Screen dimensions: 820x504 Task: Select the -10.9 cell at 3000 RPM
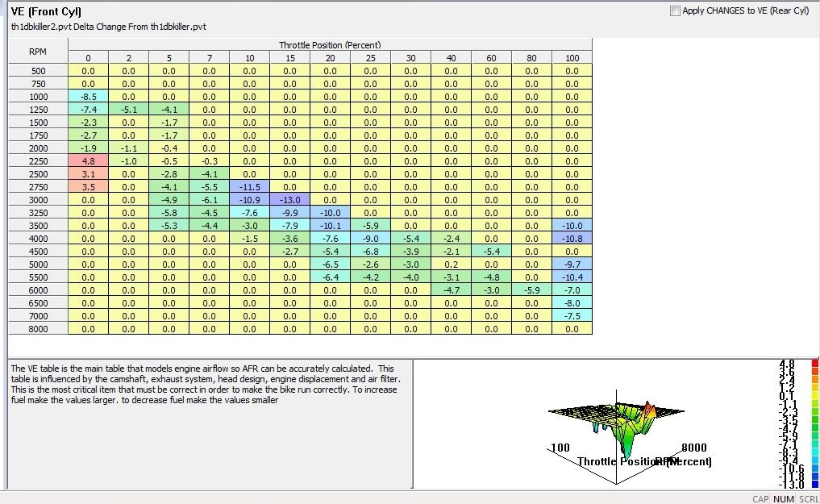pyautogui.click(x=250, y=200)
